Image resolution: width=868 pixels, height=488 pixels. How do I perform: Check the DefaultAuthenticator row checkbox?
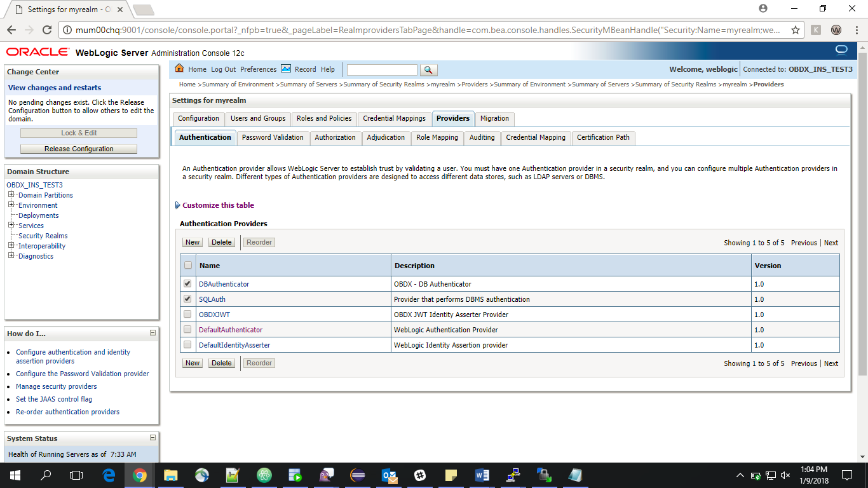pos(187,329)
